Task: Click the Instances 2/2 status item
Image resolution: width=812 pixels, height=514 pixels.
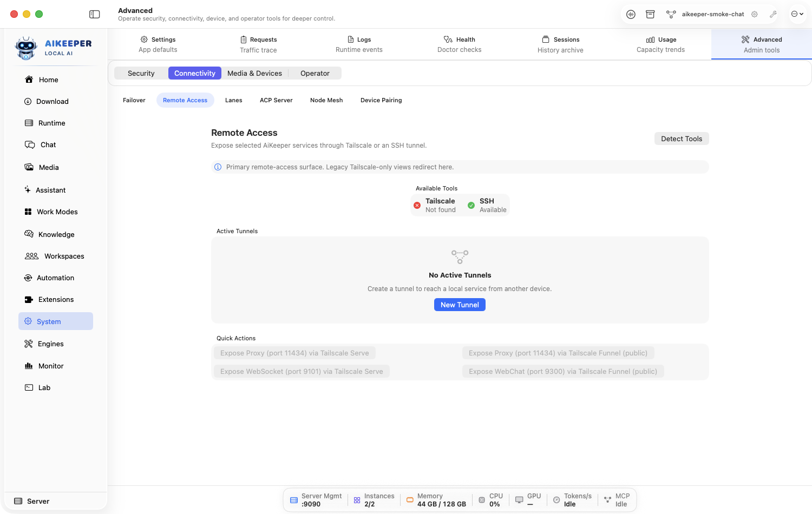Action: click(374, 500)
